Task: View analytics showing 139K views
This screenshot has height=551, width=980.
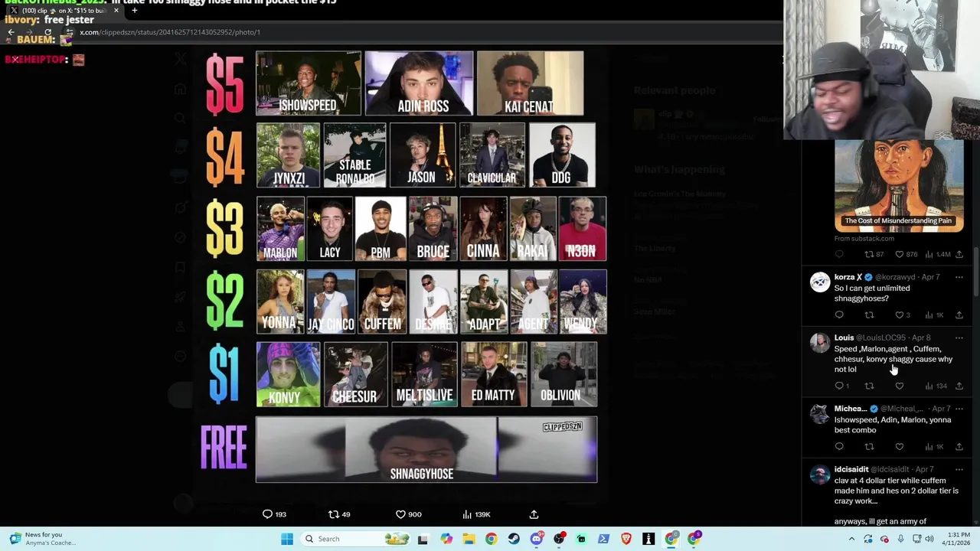Action: (476, 514)
